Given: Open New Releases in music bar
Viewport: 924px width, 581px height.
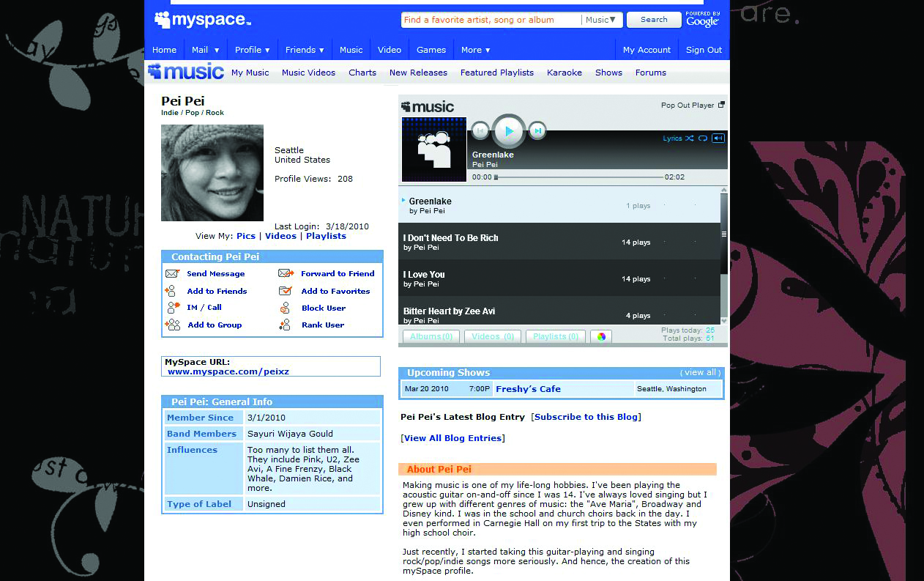Looking at the screenshot, I should (x=418, y=73).
